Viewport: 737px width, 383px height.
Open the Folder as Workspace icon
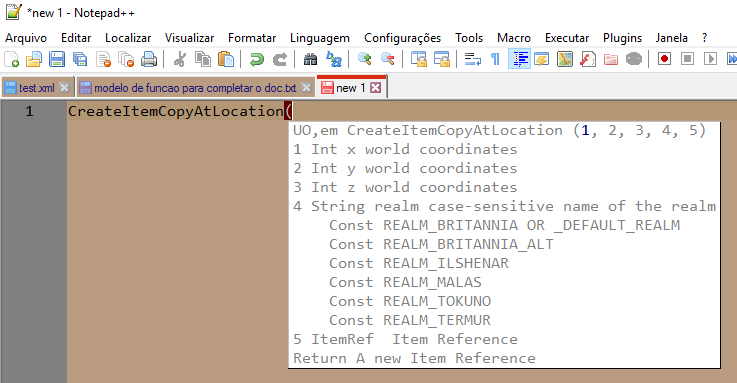point(611,59)
